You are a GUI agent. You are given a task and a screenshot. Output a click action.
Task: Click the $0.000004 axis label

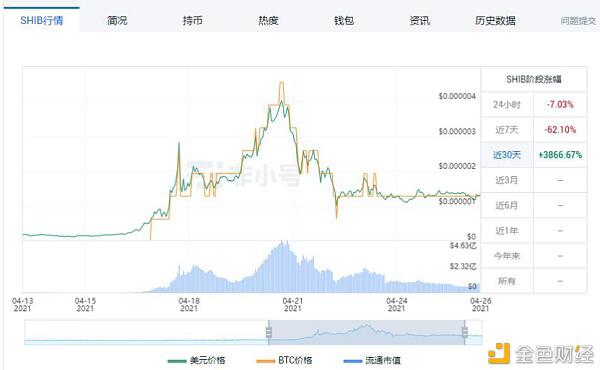457,96
